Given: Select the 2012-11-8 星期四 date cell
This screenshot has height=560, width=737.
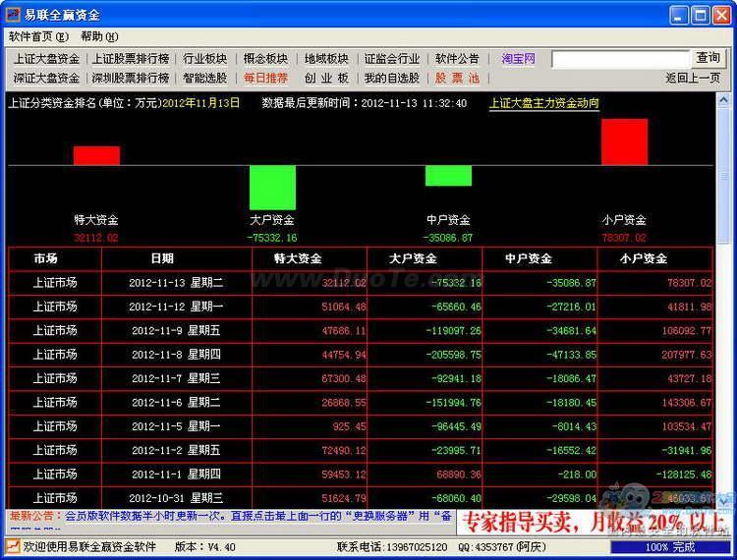Looking at the screenshot, I should click(x=176, y=355).
